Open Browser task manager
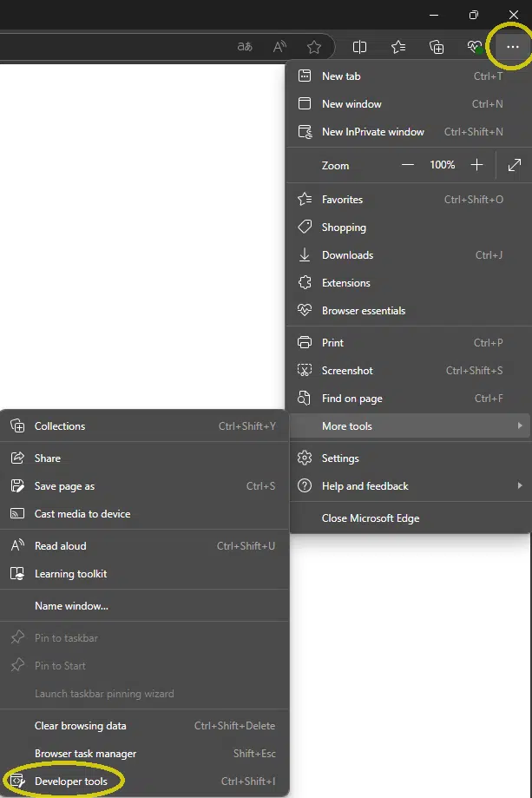This screenshot has height=798, width=532. (85, 754)
